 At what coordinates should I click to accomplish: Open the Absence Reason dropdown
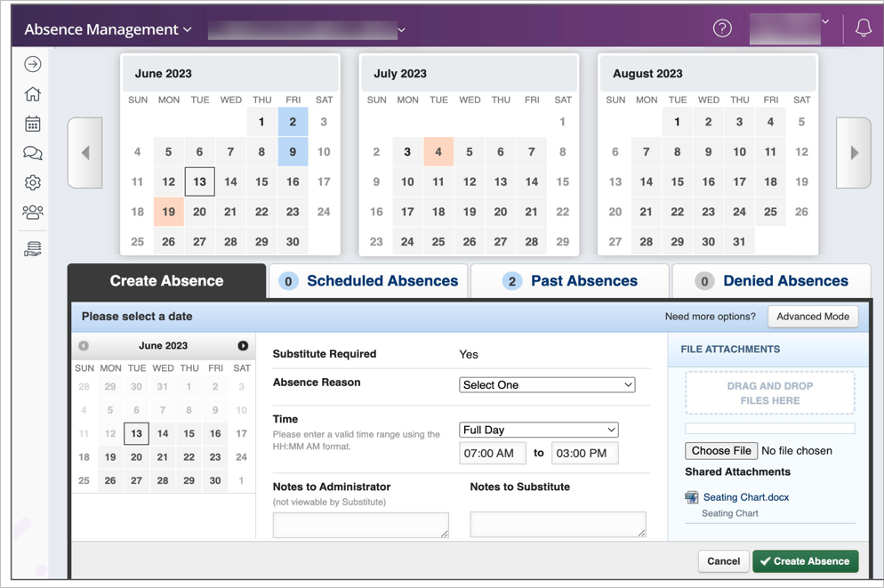(x=547, y=385)
